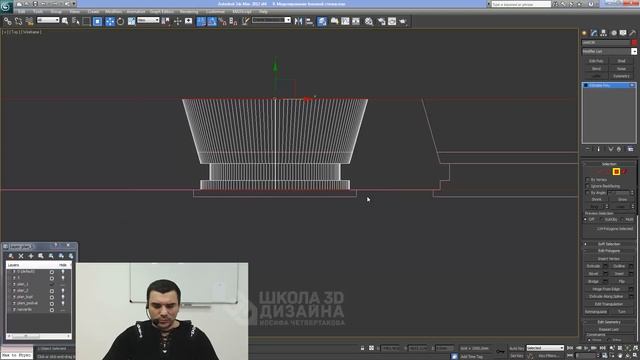Open the Material Editor icon
Viewport: 640px width, 360px height.
(x=369, y=21)
